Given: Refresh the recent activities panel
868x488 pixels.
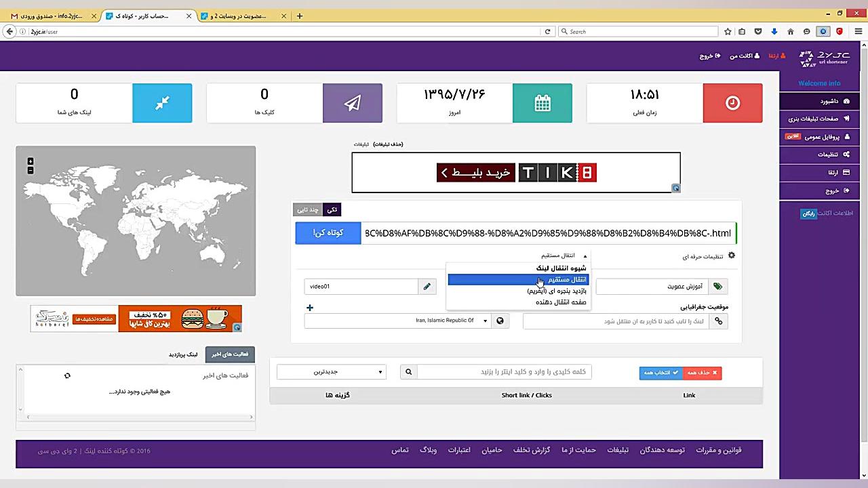Looking at the screenshot, I should 67,375.
